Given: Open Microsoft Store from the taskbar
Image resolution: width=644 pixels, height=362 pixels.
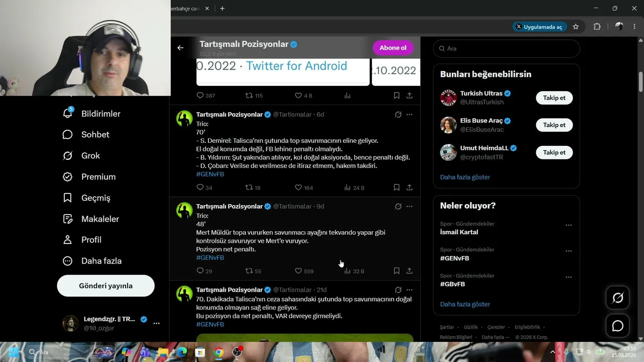Looking at the screenshot, I should [x=200, y=352].
